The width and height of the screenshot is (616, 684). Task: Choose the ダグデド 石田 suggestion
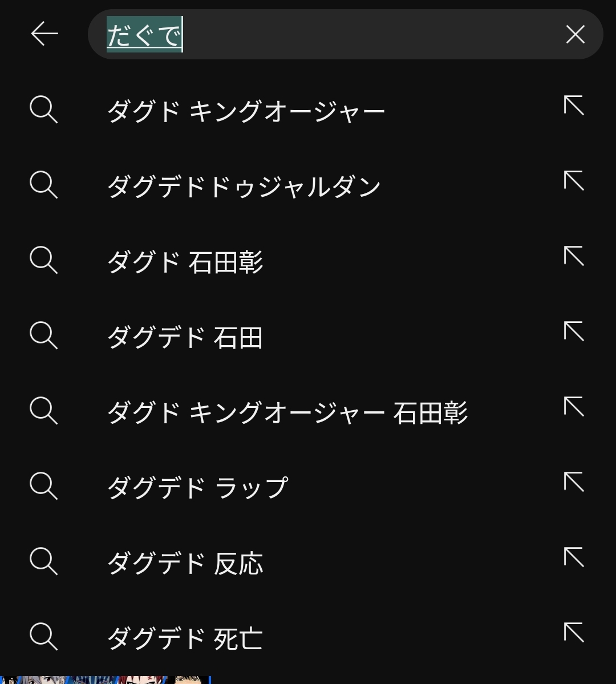[185, 337]
